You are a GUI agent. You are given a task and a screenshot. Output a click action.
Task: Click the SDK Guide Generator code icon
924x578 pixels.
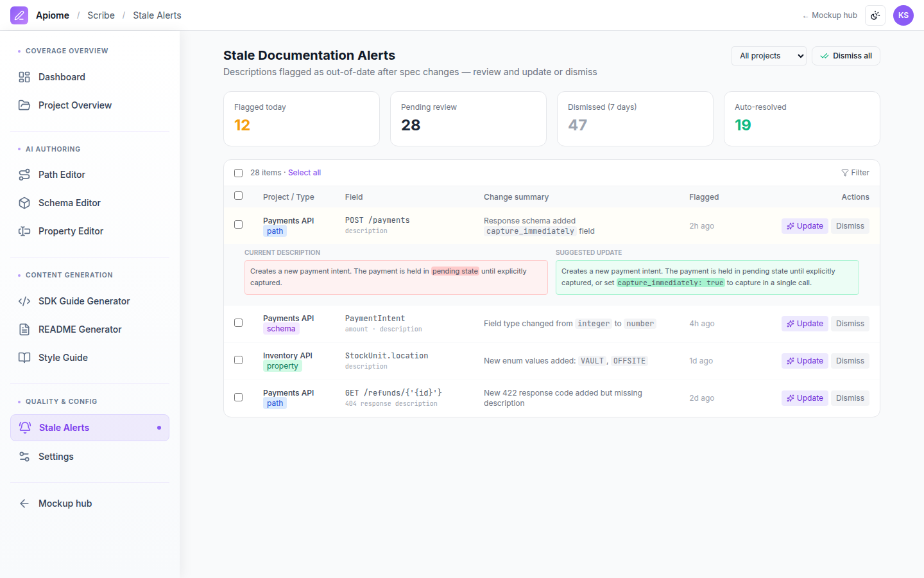24,301
